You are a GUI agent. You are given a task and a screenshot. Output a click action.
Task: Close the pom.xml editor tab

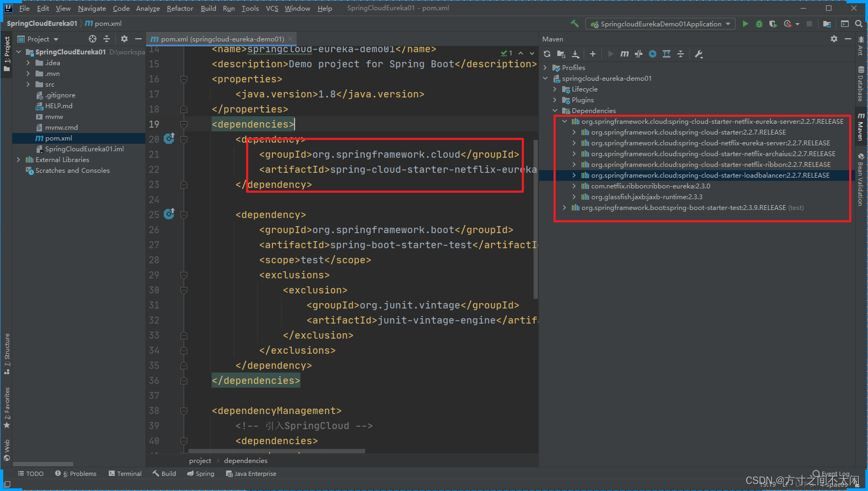[290, 39]
